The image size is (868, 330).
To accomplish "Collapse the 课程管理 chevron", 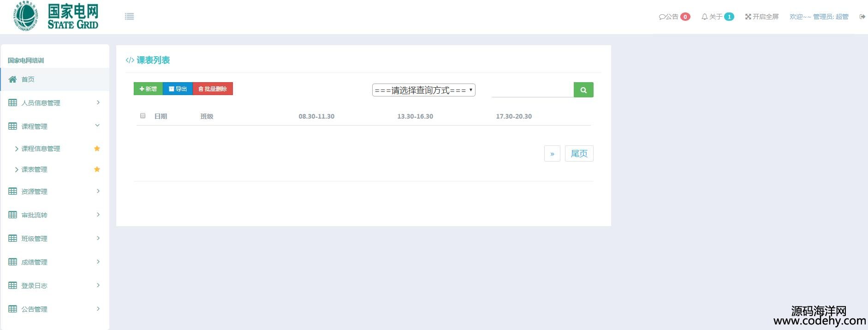I will (97, 126).
